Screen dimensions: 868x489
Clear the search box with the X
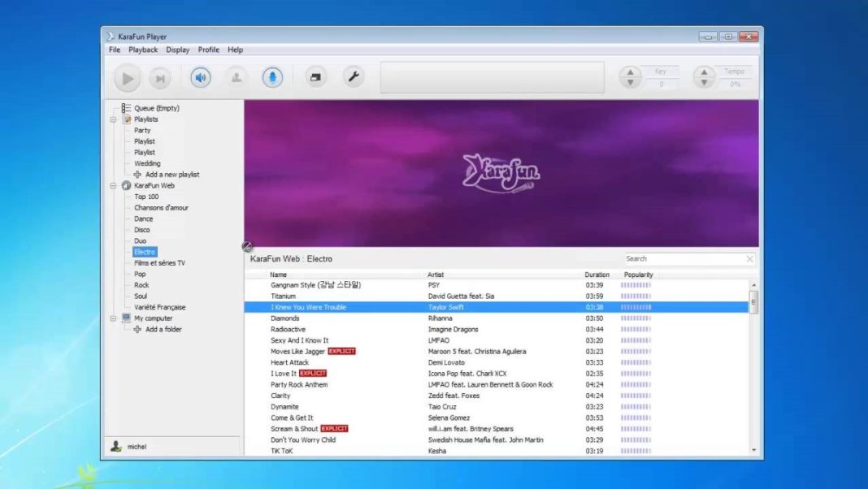pos(751,258)
